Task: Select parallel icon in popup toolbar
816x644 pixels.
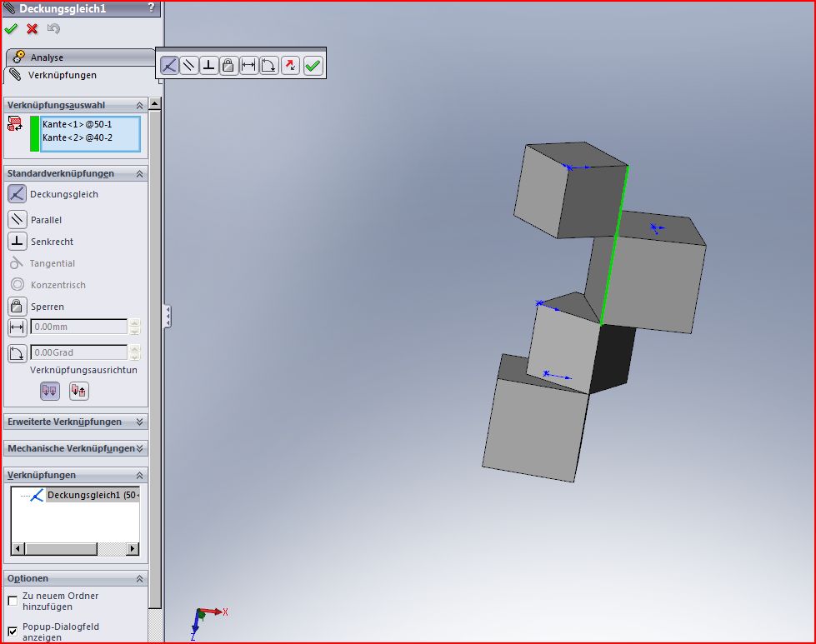Action: point(189,66)
